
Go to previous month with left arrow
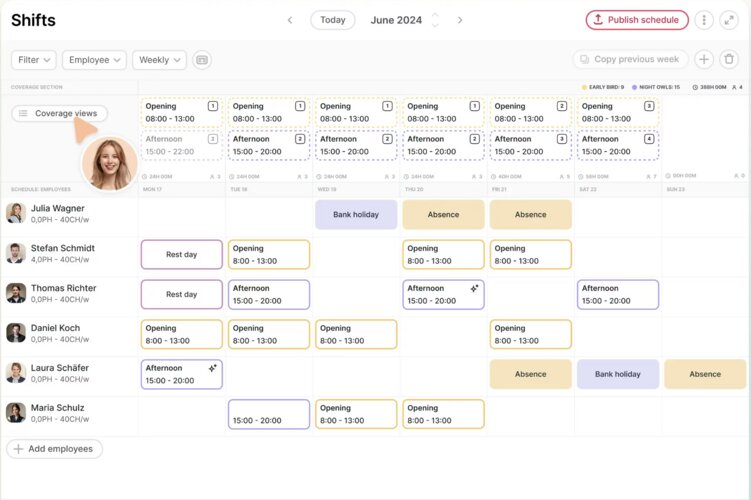(x=290, y=20)
